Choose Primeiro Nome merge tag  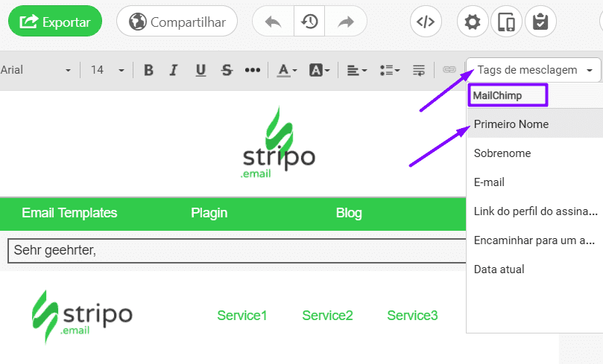click(x=534, y=124)
